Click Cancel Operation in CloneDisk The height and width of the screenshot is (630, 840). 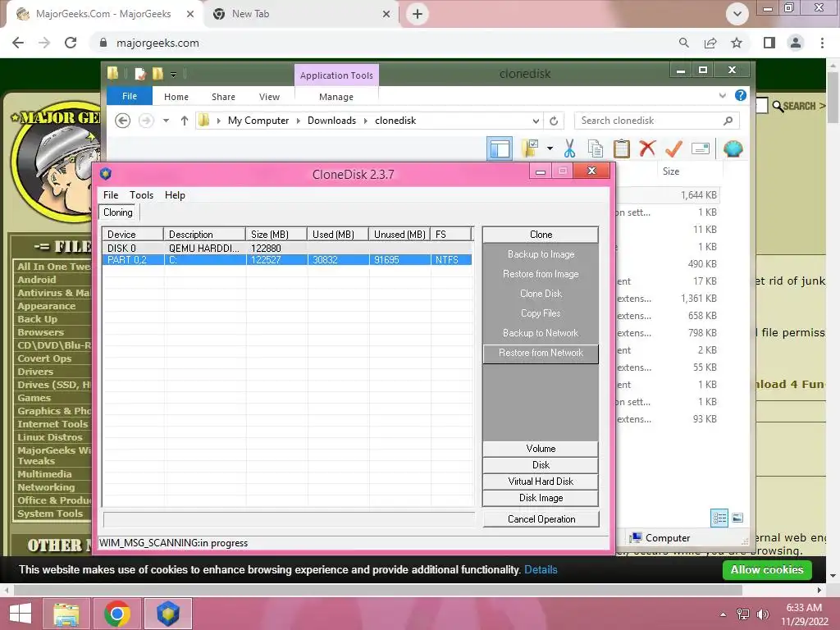541,519
